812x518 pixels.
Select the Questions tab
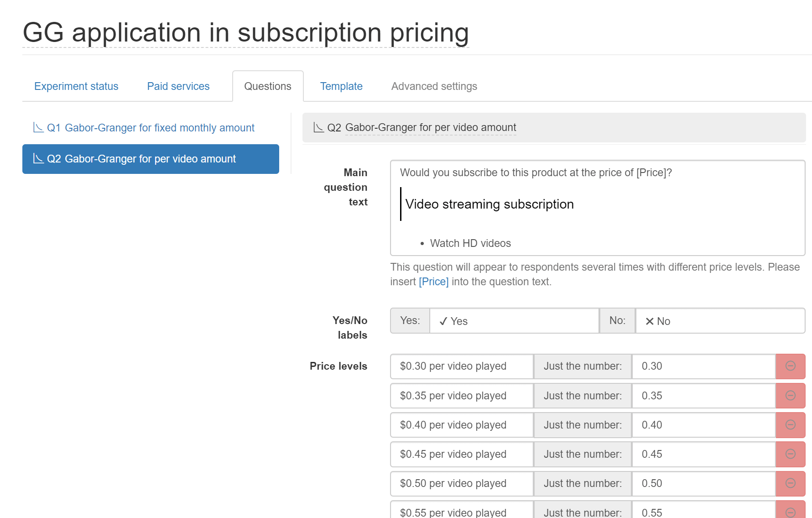268,86
